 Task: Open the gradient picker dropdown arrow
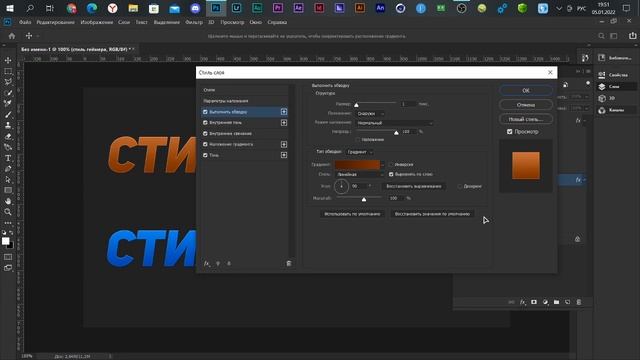click(x=382, y=164)
